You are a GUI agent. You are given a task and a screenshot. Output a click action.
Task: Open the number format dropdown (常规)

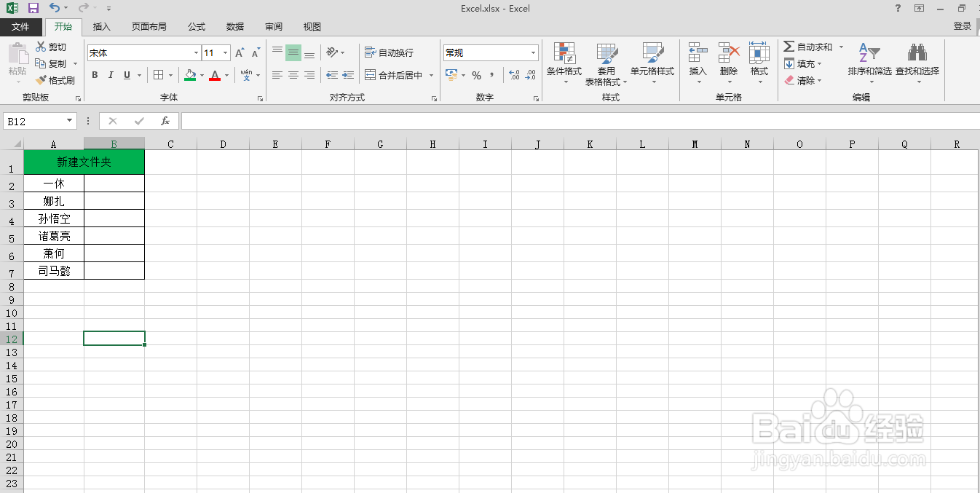click(x=533, y=53)
